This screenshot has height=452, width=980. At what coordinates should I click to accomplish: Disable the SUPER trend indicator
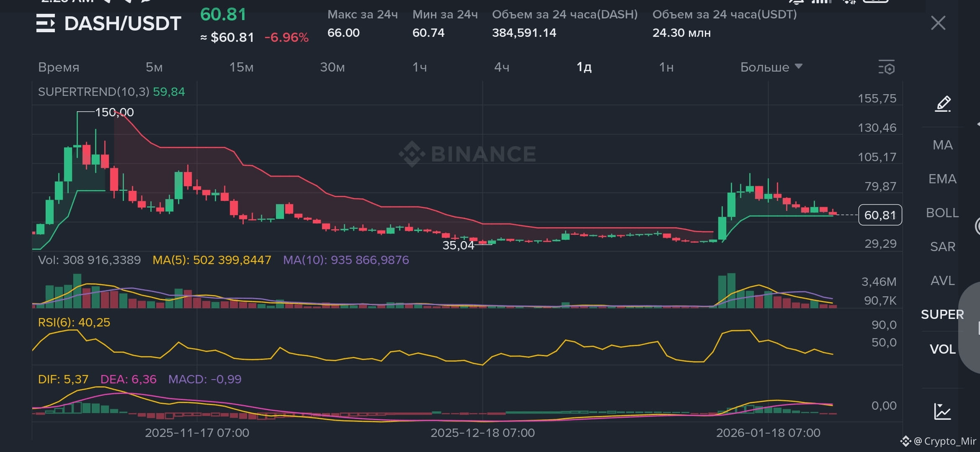point(942,314)
